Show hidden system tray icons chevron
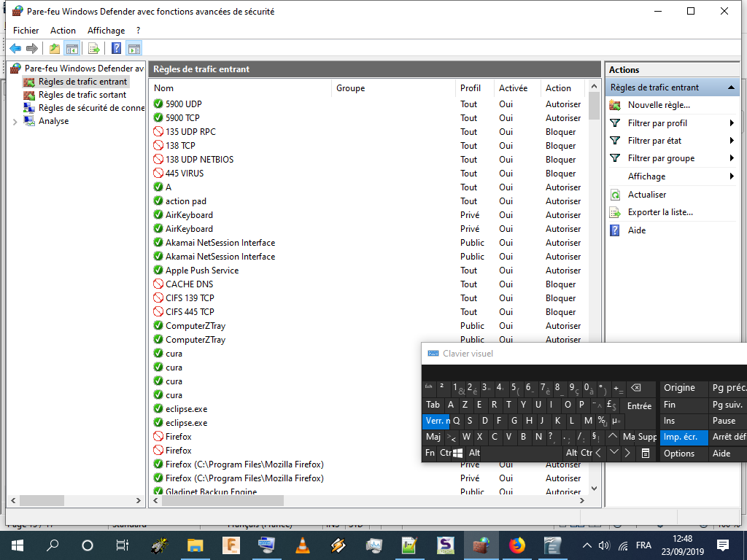Screen dimensions: 747x560 point(587,545)
